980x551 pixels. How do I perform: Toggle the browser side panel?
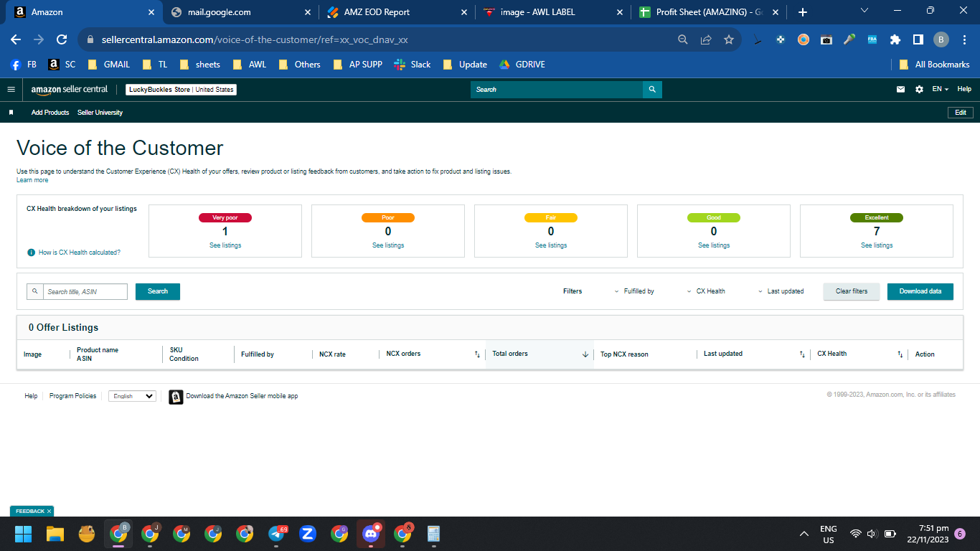point(918,40)
